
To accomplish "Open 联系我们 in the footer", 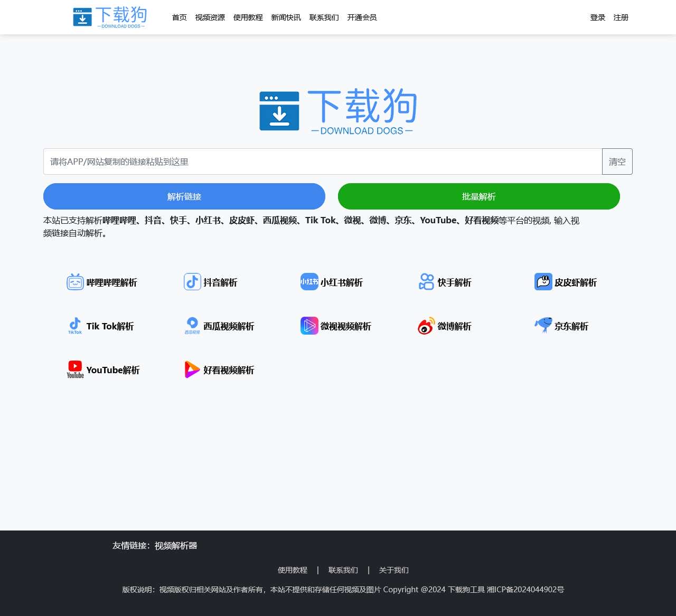I will click(x=343, y=570).
